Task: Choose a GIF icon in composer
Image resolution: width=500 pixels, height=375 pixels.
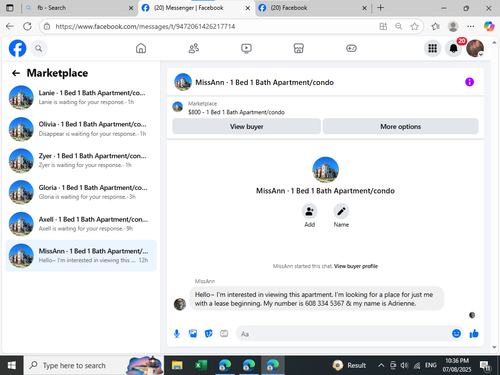Action: [224, 333]
